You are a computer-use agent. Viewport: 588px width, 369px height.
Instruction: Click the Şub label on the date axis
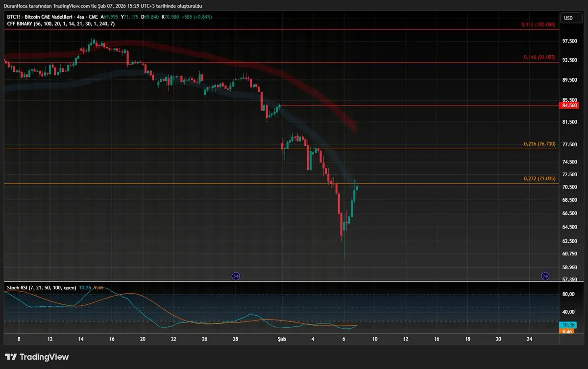[x=281, y=339]
